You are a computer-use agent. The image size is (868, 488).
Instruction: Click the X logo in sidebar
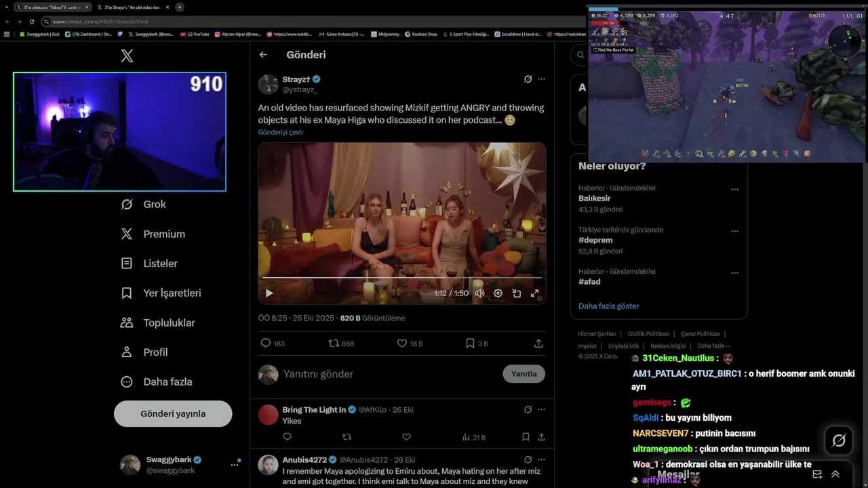[127, 56]
